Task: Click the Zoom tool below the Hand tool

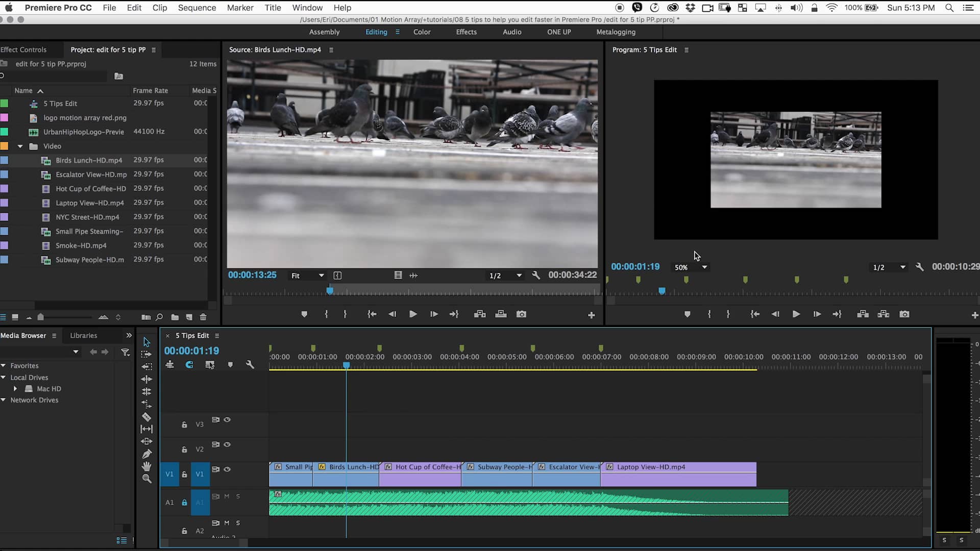Action: click(146, 479)
